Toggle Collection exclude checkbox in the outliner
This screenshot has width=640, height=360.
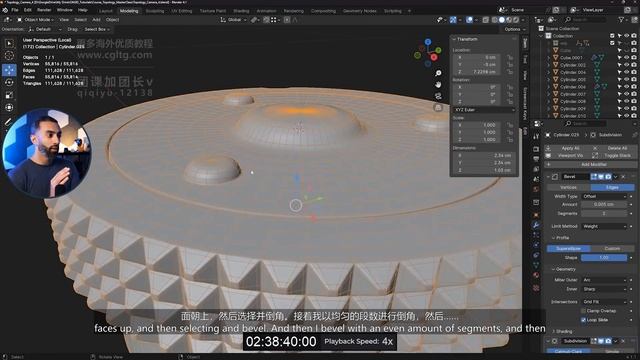click(x=612, y=36)
